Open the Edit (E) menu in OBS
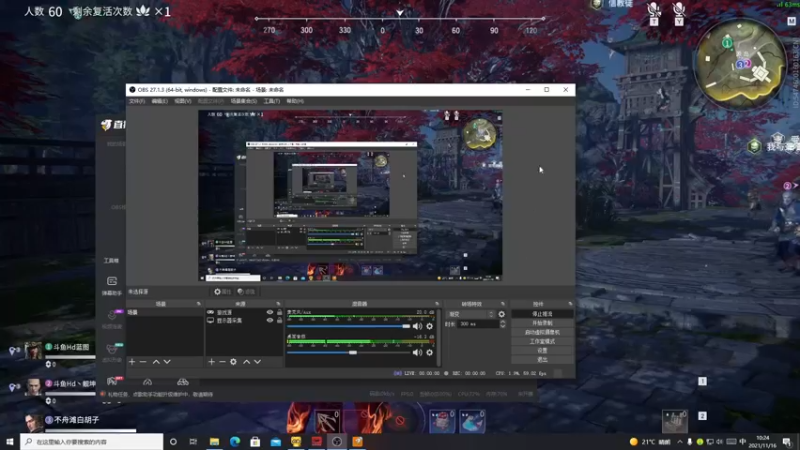Screen dimensions: 800x450 pos(160,101)
